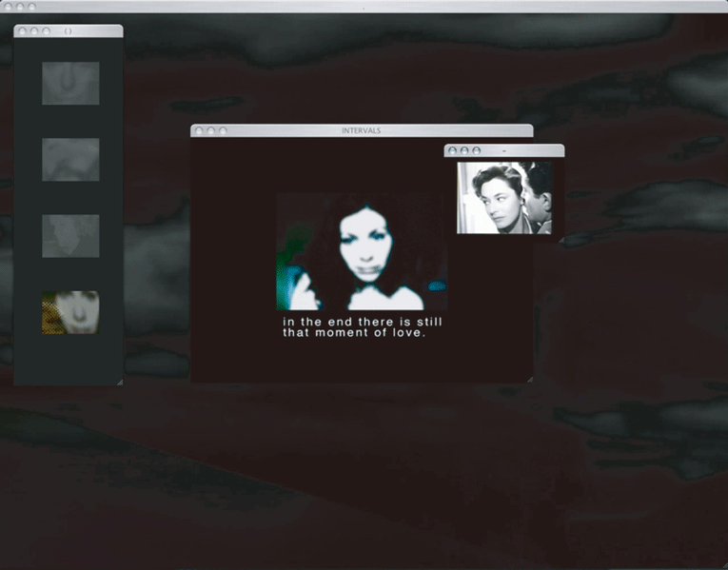Open the third gray thumbnail in left panel

tap(70, 235)
